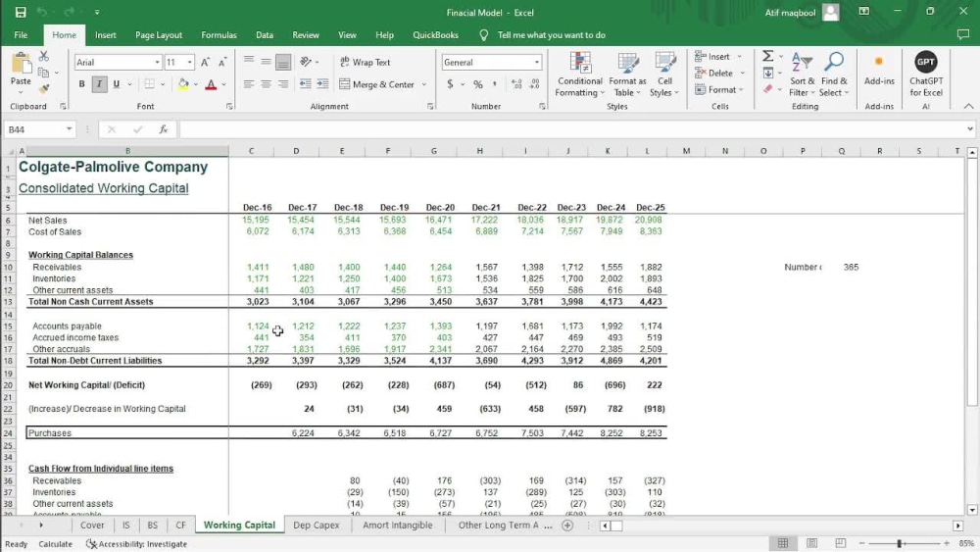Toggle Middle Align vertical alignment

click(x=266, y=62)
